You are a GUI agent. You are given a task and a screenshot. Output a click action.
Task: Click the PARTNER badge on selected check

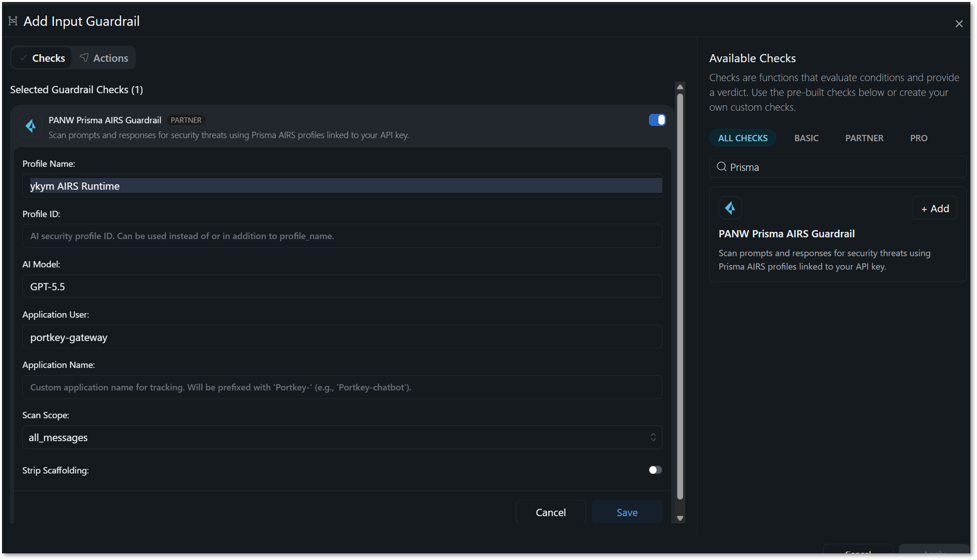tap(186, 120)
